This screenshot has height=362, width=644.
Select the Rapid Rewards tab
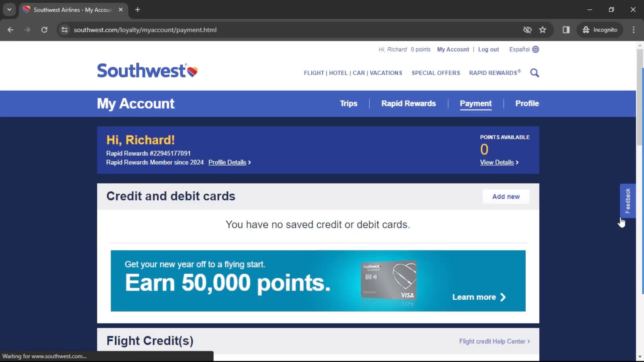tap(409, 104)
